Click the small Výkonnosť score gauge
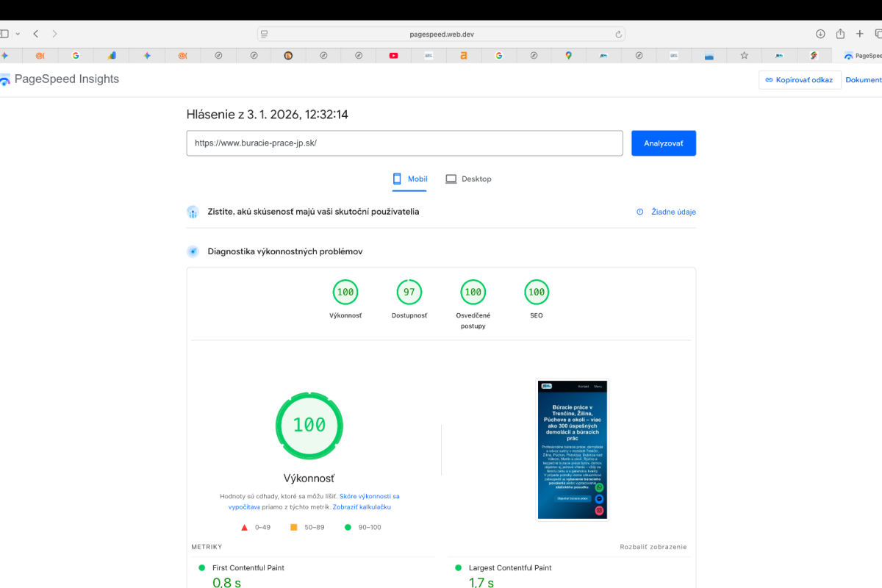Image resolution: width=882 pixels, height=588 pixels. [345, 293]
